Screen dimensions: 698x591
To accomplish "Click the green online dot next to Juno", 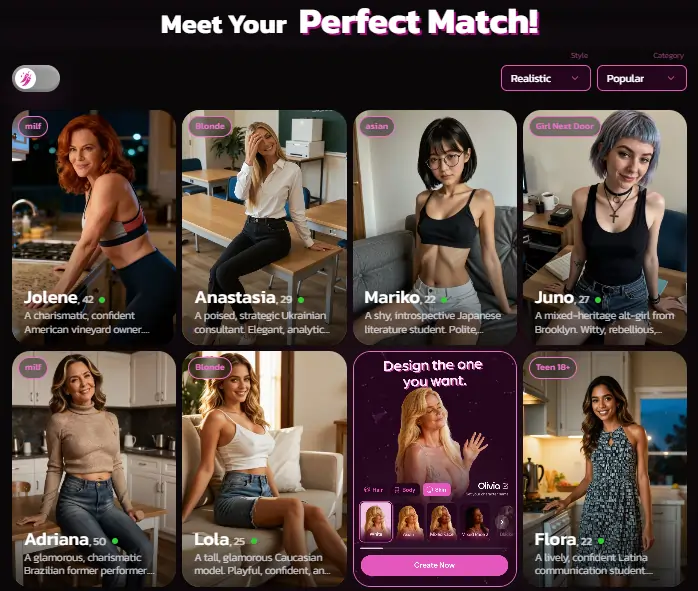I will (597, 300).
